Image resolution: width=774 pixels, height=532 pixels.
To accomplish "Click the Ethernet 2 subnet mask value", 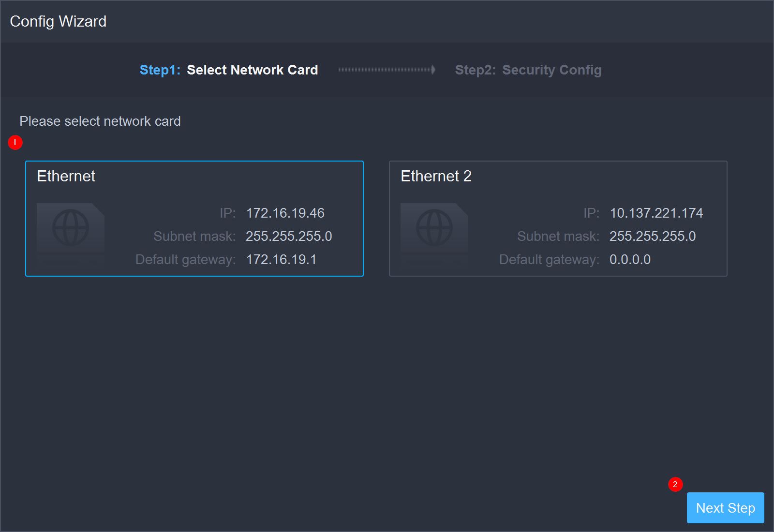I will pyautogui.click(x=652, y=236).
